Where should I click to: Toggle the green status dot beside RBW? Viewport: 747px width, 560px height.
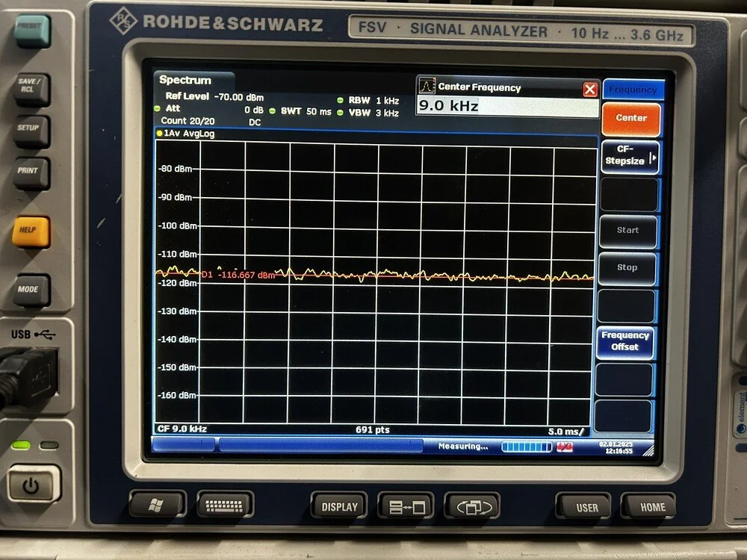341,100
